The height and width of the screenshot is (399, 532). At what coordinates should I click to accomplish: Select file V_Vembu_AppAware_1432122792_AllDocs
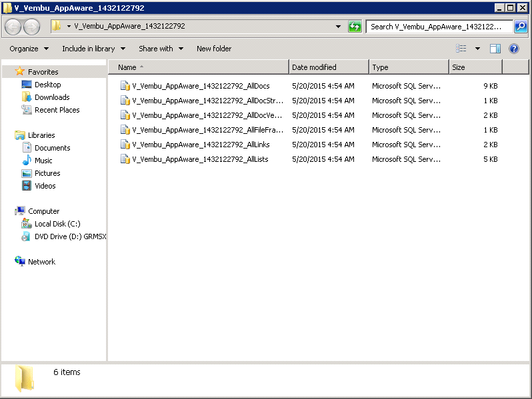201,86
